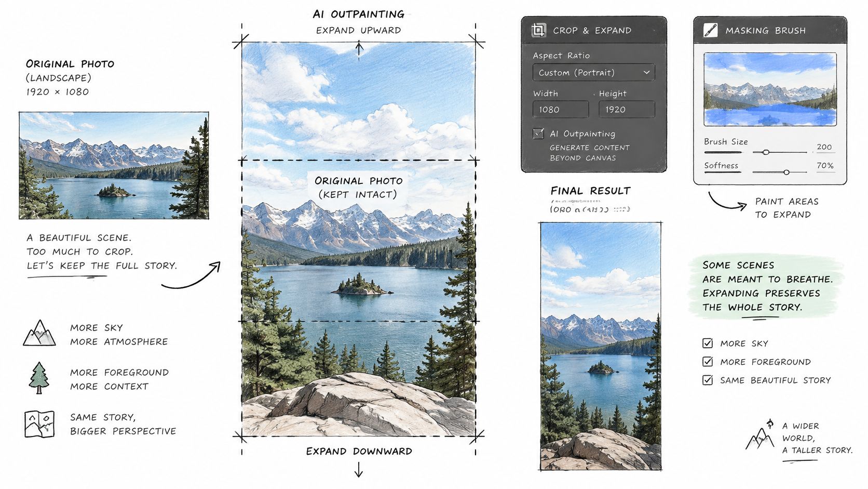The height and width of the screenshot is (489, 868).
Task: Toggle the checkbox next to More Sky
Action: 708,343
